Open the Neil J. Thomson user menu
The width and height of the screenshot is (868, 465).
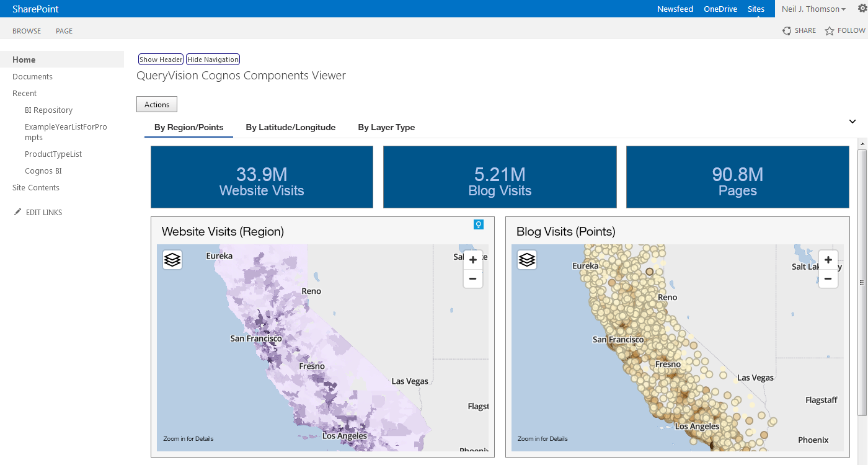813,9
